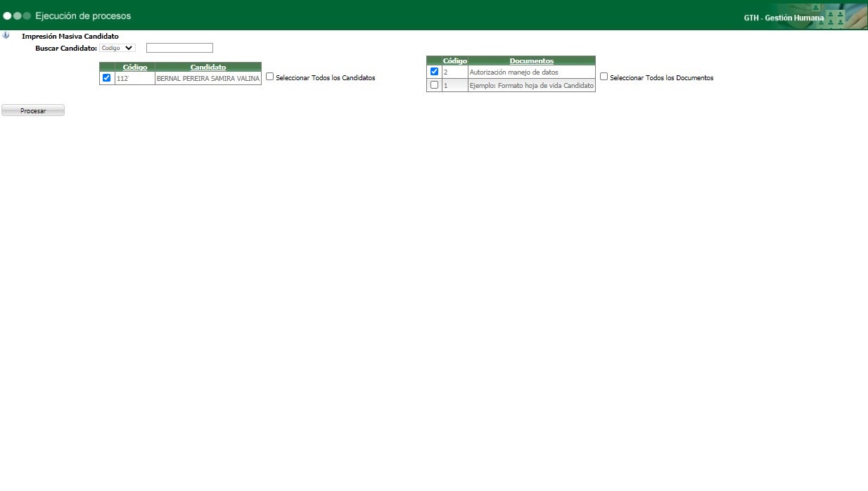Click the blue anchor icon beside Impresión Masiva

6,35
